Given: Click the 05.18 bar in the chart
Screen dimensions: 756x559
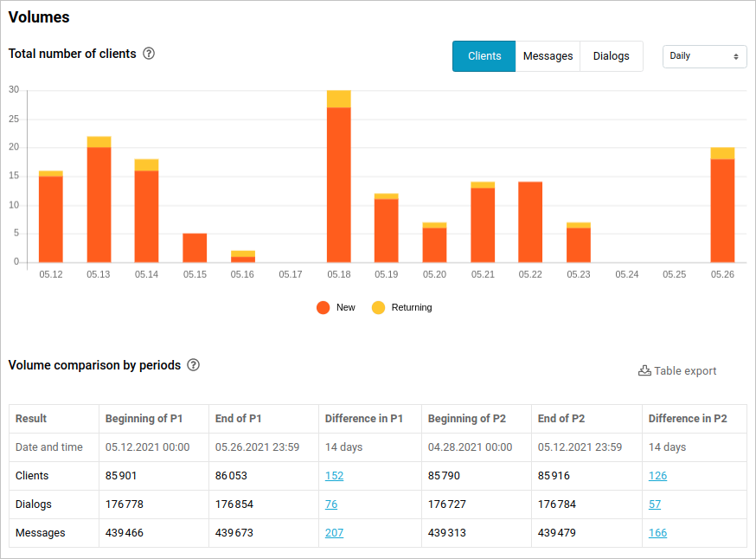Looking at the screenshot, I should [339, 182].
